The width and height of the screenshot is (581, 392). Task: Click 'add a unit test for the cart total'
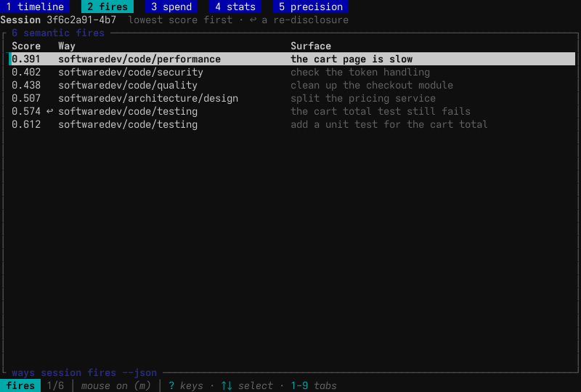click(x=389, y=124)
